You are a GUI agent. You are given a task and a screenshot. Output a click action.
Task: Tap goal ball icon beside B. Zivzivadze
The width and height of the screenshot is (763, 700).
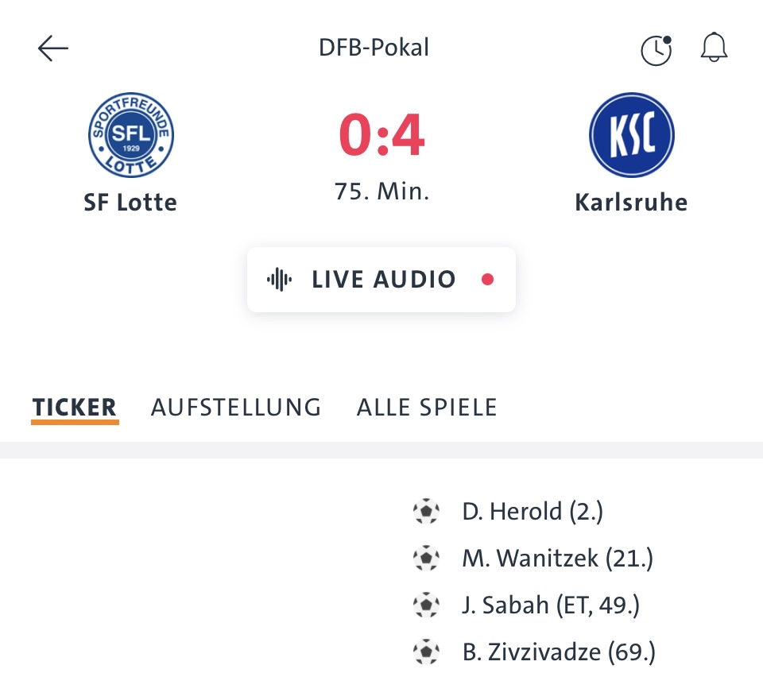click(426, 652)
